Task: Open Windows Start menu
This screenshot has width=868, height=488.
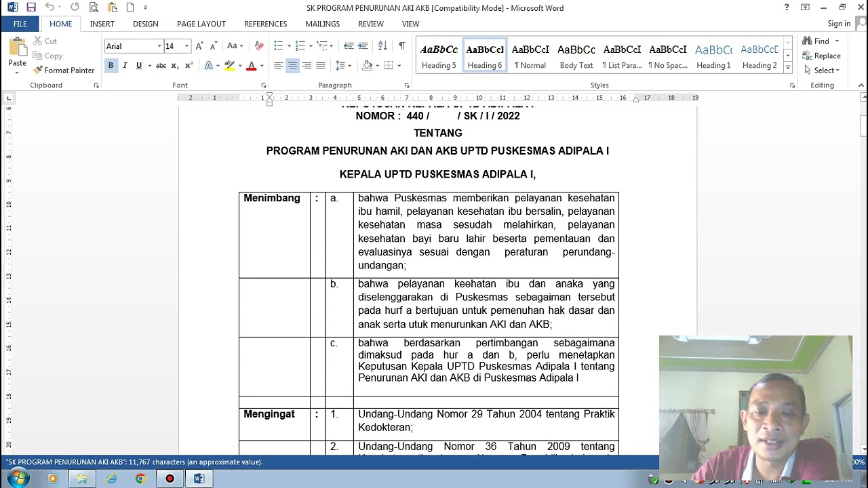Action: click(x=18, y=479)
